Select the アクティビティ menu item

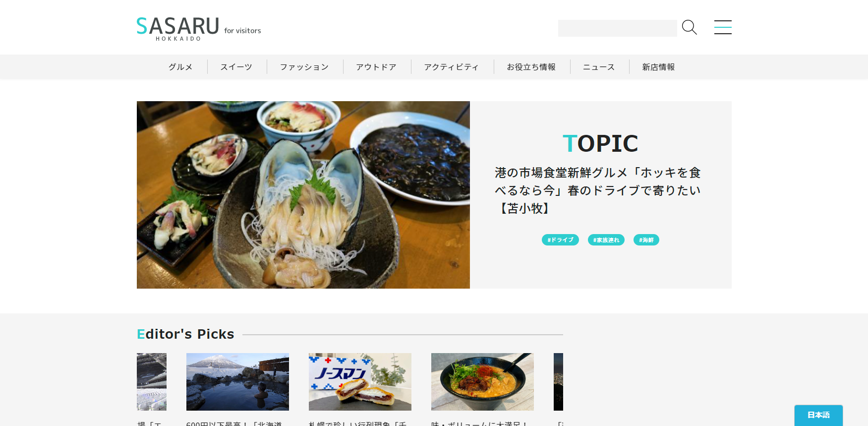click(452, 67)
